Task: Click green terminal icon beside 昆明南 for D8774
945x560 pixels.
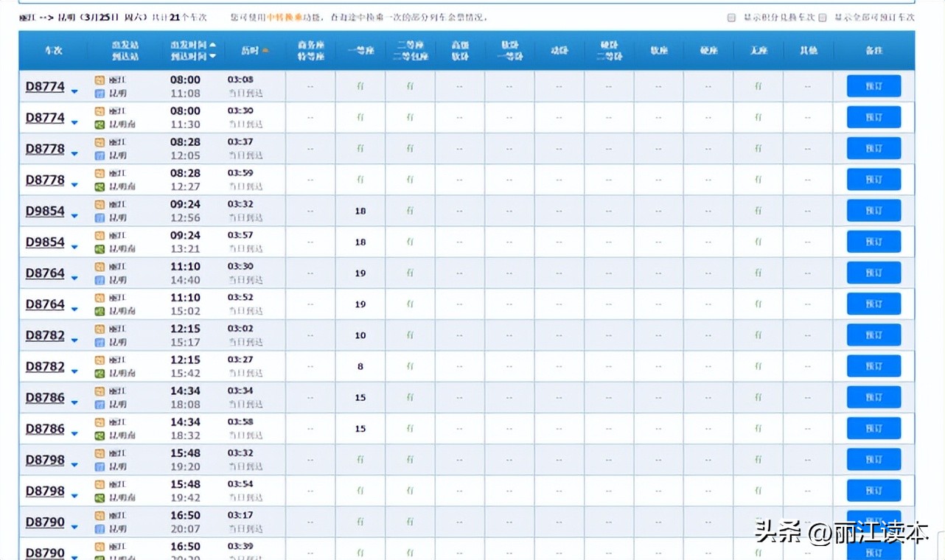Action: tap(100, 123)
